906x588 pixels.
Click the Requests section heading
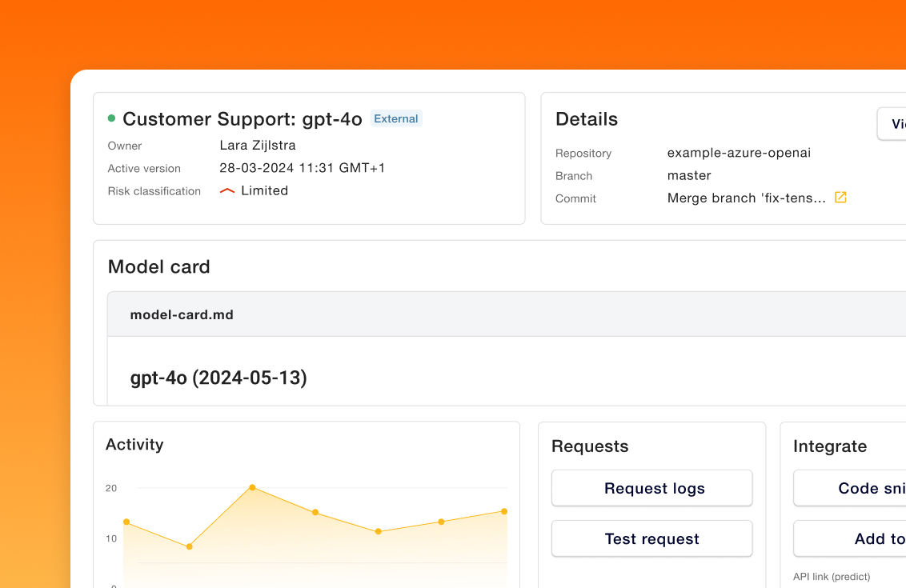click(x=590, y=446)
